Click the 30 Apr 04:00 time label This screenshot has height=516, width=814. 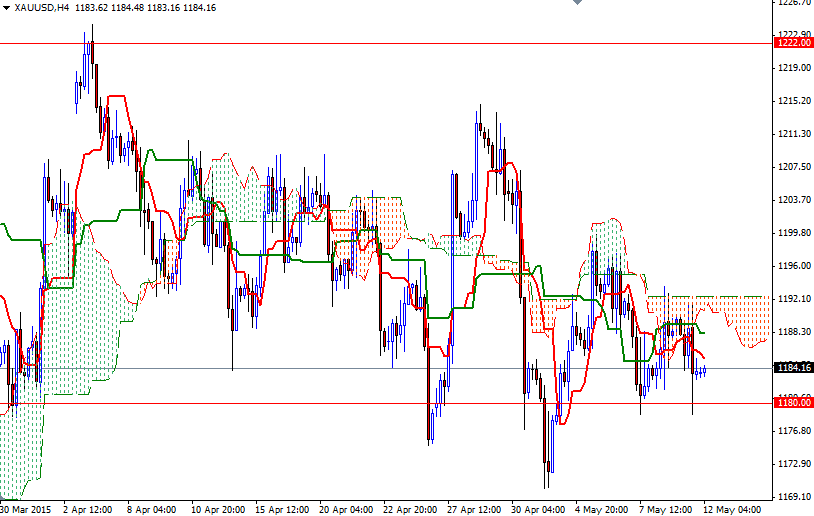click(x=538, y=508)
